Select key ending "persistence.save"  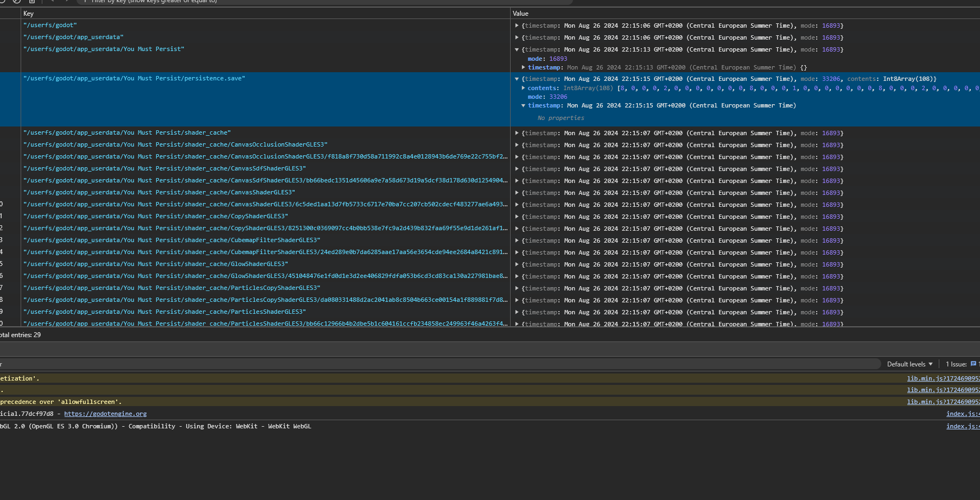[x=134, y=78]
